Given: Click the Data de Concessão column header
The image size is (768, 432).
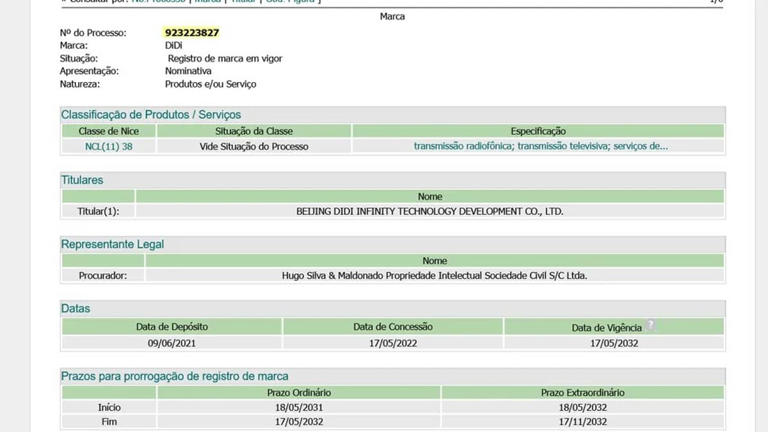Looking at the screenshot, I should click(x=393, y=327).
